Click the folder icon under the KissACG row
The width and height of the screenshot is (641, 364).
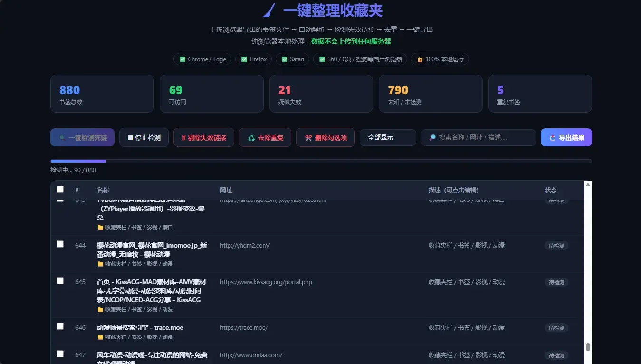click(x=100, y=309)
